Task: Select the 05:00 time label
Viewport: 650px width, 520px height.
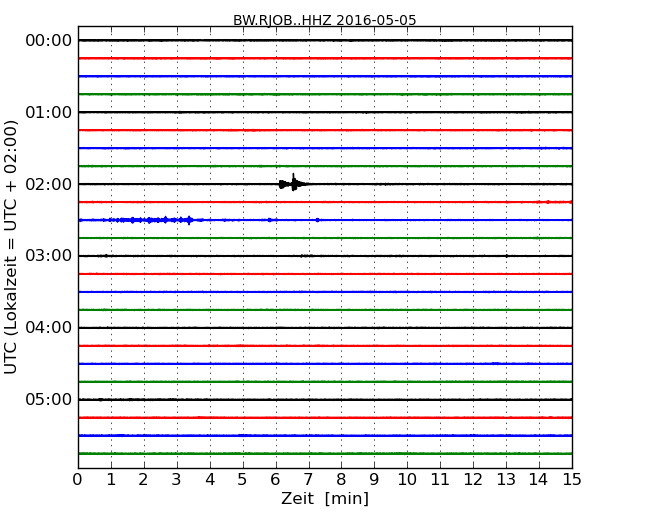Action: [49, 399]
